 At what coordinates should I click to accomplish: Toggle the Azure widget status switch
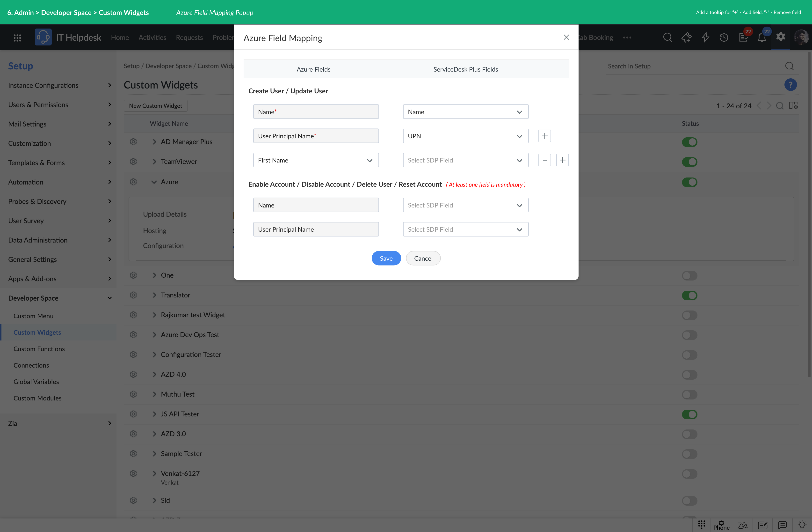[689, 182]
